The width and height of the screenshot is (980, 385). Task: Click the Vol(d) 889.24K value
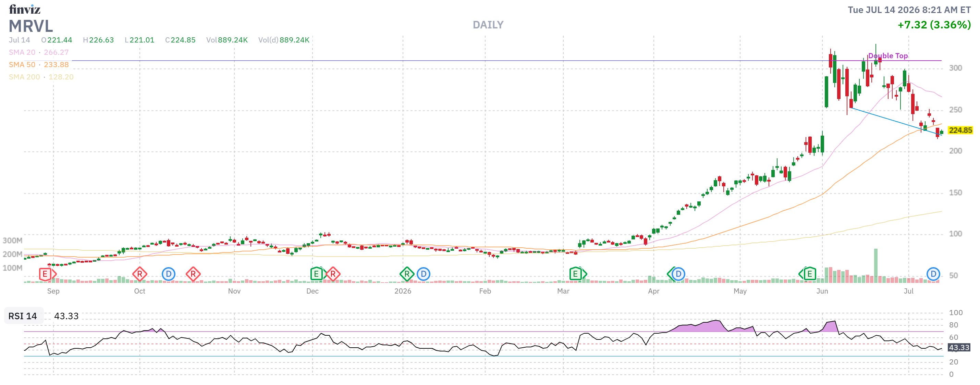pyautogui.click(x=294, y=40)
